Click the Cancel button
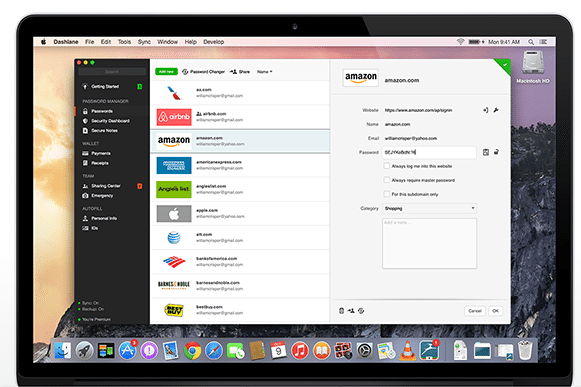 coord(475,311)
